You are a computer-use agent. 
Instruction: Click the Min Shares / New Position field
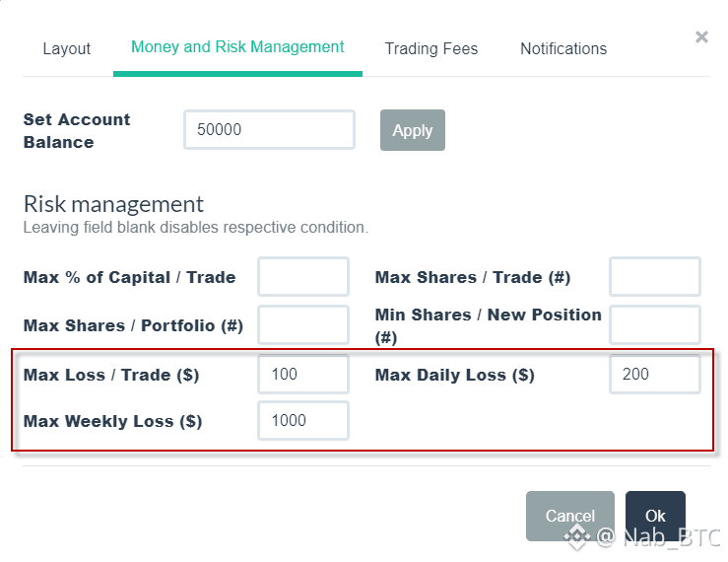tap(655, 325)
